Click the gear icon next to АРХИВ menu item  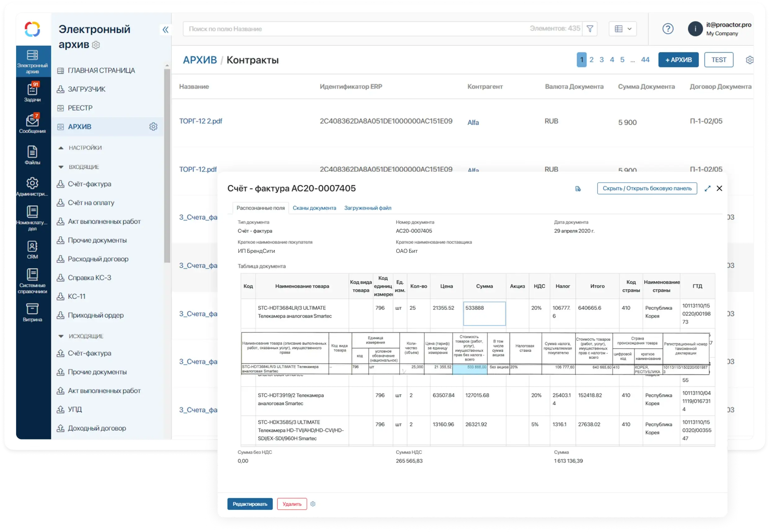coord(153,127)
